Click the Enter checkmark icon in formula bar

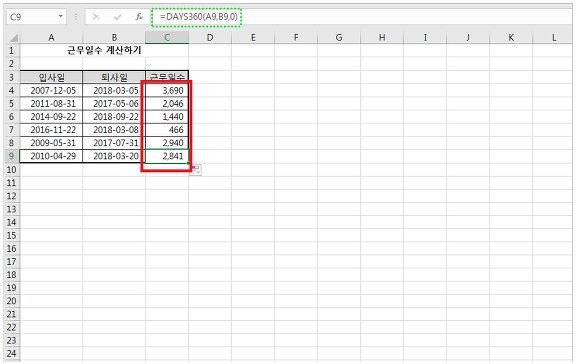coord(118,17)
